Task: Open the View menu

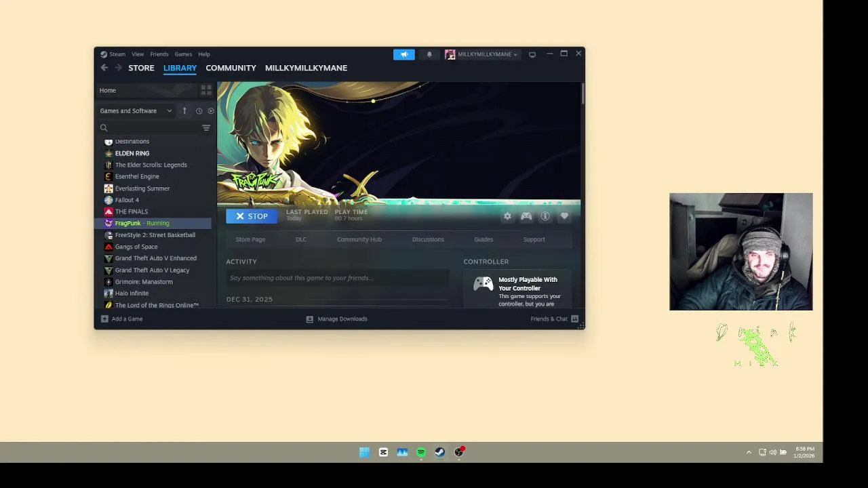Action: point(138,54)
